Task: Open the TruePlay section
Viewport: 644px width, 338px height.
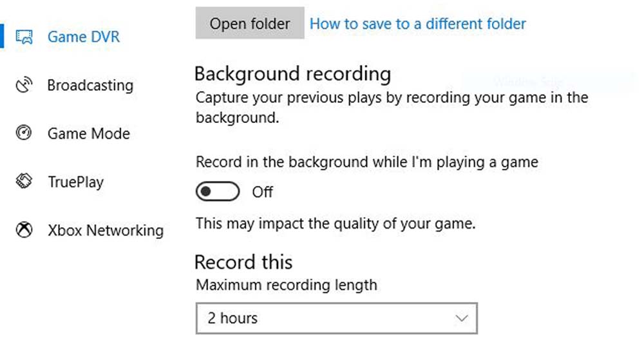Action: (x=76, y=182)
